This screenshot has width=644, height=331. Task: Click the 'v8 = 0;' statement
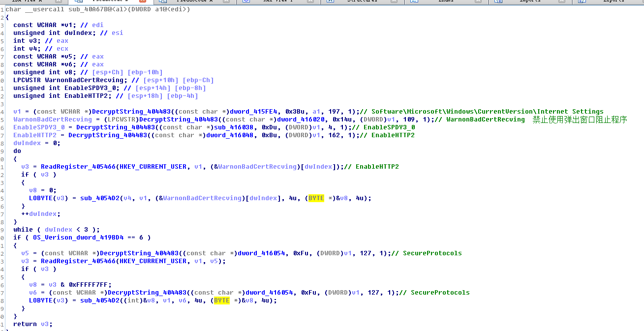click(x=43, y=190)
